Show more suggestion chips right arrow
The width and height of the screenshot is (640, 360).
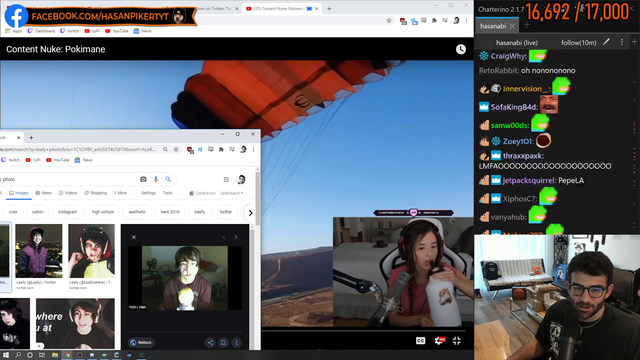coord(250,213)
